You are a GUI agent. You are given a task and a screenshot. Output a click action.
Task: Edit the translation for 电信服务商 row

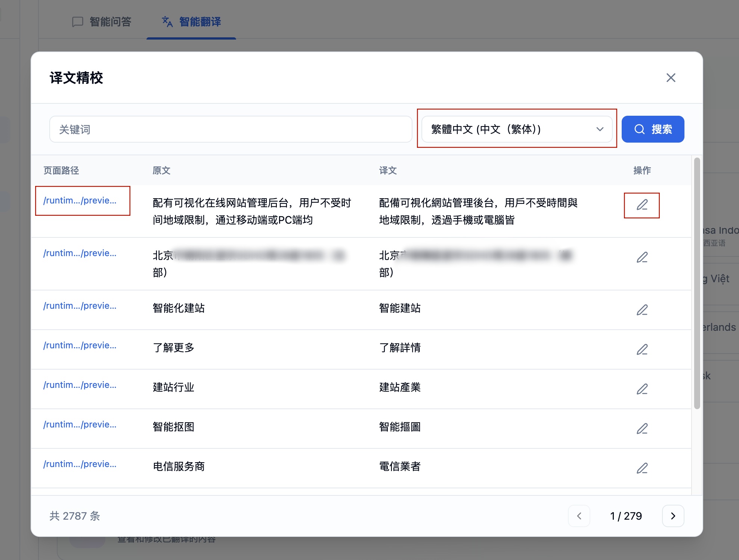click(x=642, y=468)
